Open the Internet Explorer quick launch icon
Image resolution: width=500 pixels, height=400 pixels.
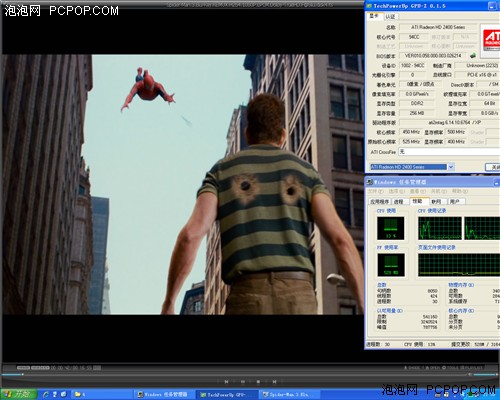coord(46,394)
